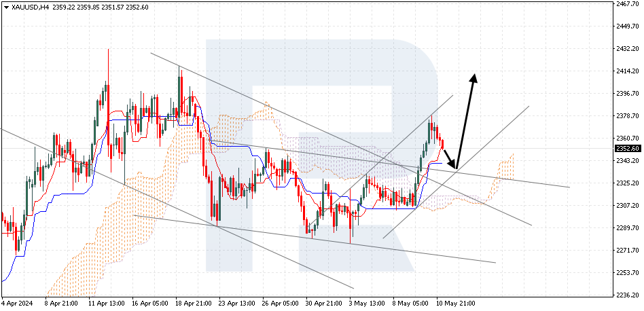Screen dimensions: 644x311
Task: Select the 18 Apr 21:00 time label
Action: coord(193,304)
